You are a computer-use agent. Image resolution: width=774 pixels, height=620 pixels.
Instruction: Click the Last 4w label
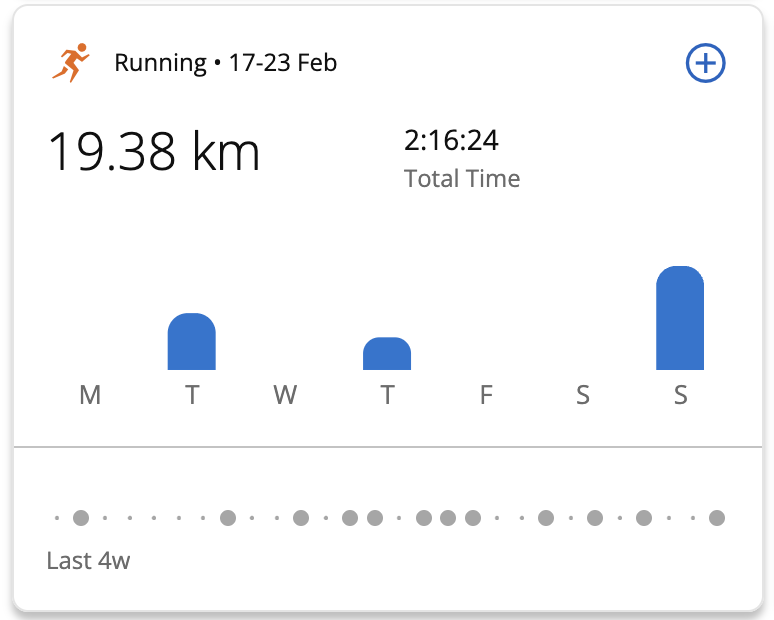88,560
